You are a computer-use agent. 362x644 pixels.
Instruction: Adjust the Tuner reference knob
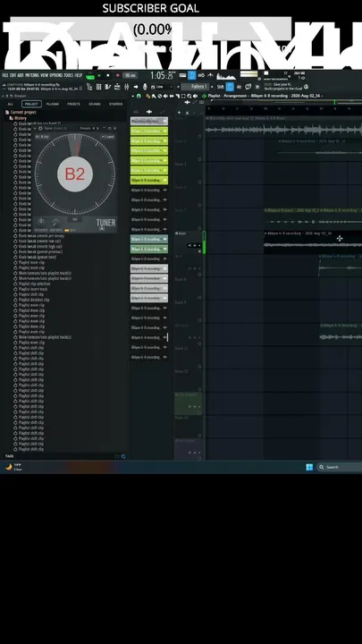tap(40, 222)
